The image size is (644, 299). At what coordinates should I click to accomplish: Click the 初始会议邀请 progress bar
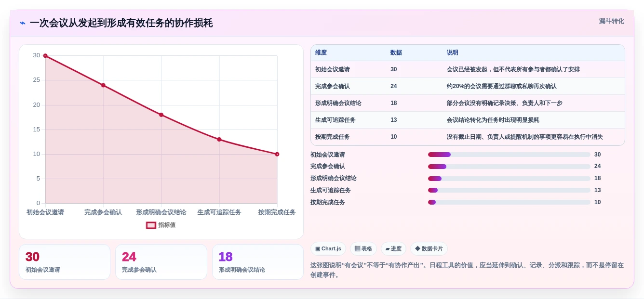pyautogui.click(x=509, y=155)
